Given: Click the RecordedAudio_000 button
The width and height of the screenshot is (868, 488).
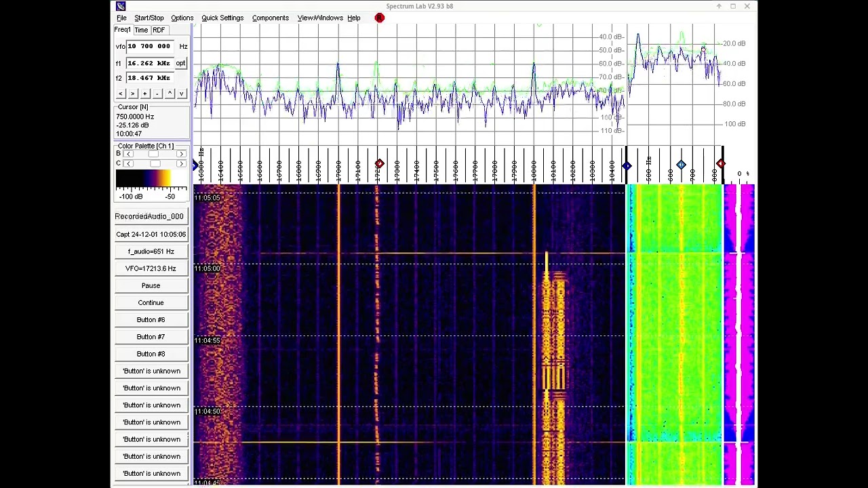Looking at the screenshot, I should click(x=151, y=216).
